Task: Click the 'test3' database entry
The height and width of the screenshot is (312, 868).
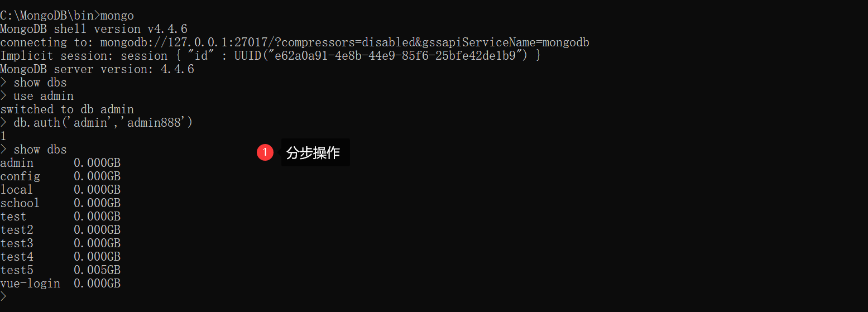Action: tap(17, 243)
